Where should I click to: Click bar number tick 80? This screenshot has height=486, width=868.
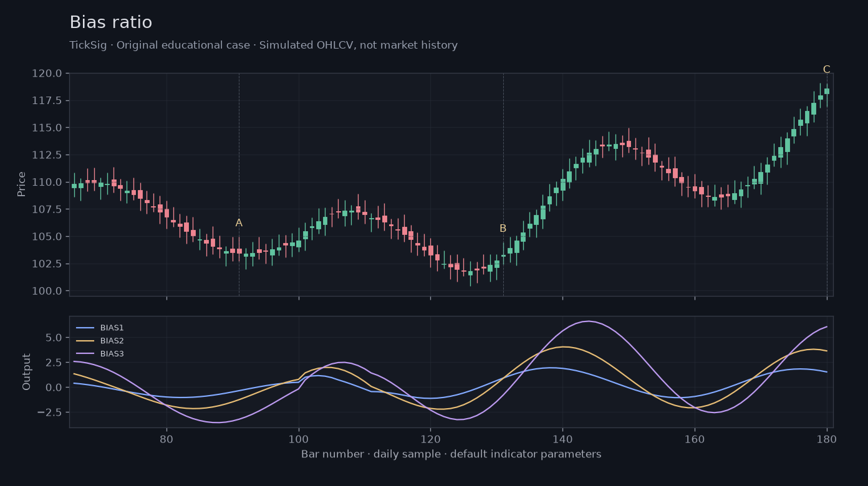click(166, 438)
